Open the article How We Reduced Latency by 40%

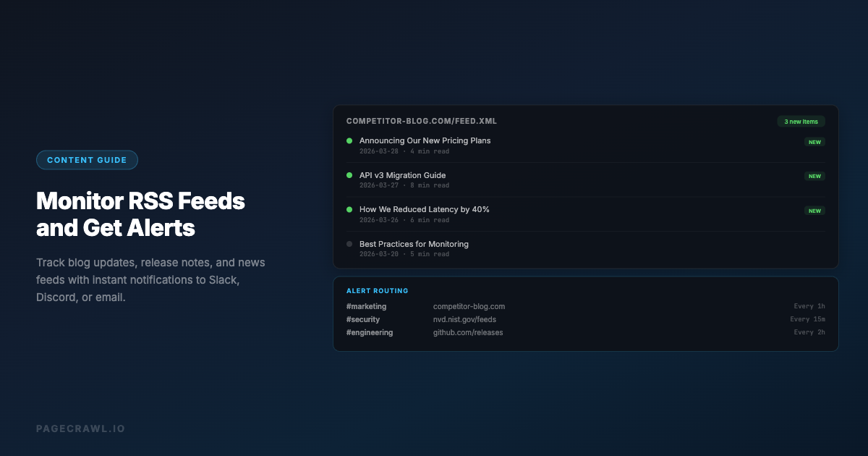pyautogui.click(x=425, y=209)
